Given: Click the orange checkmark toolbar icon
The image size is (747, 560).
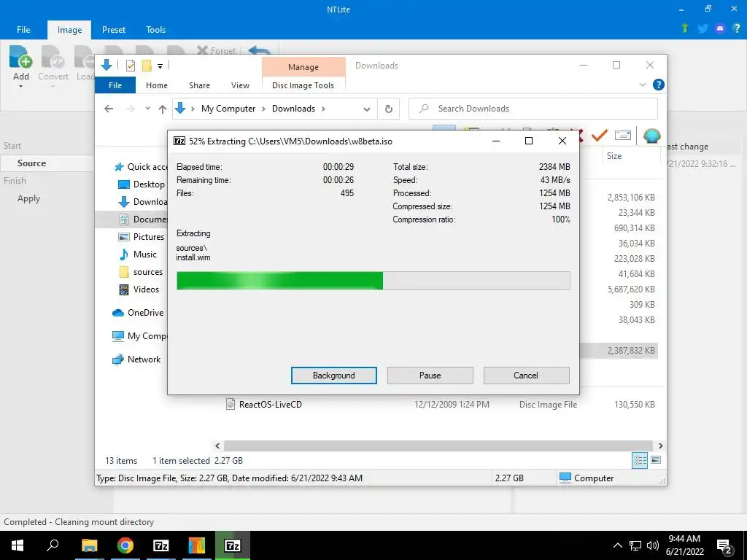Looking at the screenshot, I should [600, 135].
